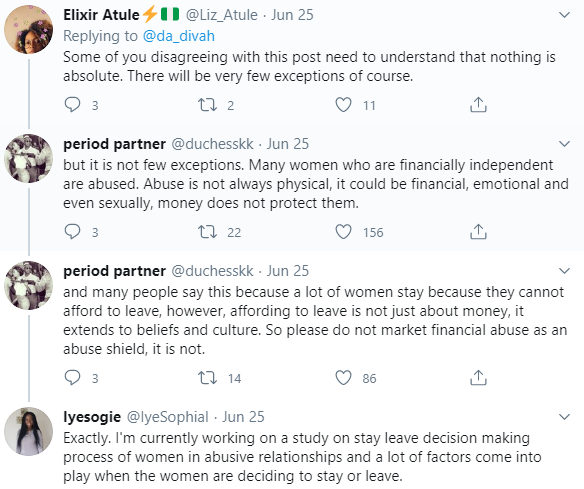This screenshot has height=489, width=584.
Task: View Iyesogie's profile avatar
Action: 28,431
